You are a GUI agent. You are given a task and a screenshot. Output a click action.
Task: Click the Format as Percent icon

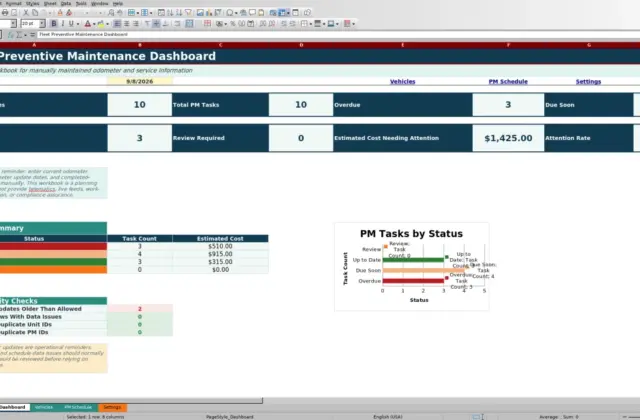(233, 24)
